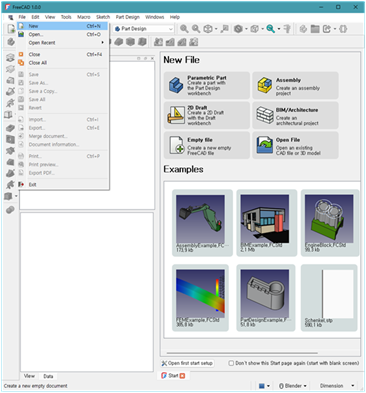366x393 pixels.
Task: Click the Additive Helix tool icon
Action: 10,103
